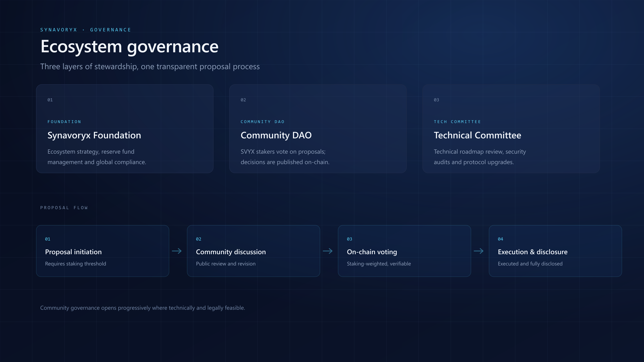This screenshot has width=644, height=362.
Task: Open the Community DAO card
Action: 318,129
